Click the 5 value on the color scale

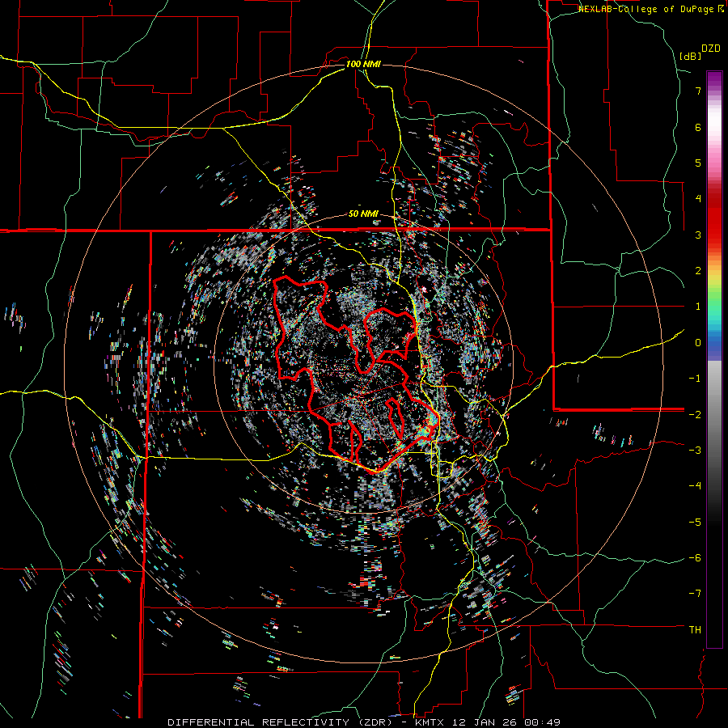698,163
